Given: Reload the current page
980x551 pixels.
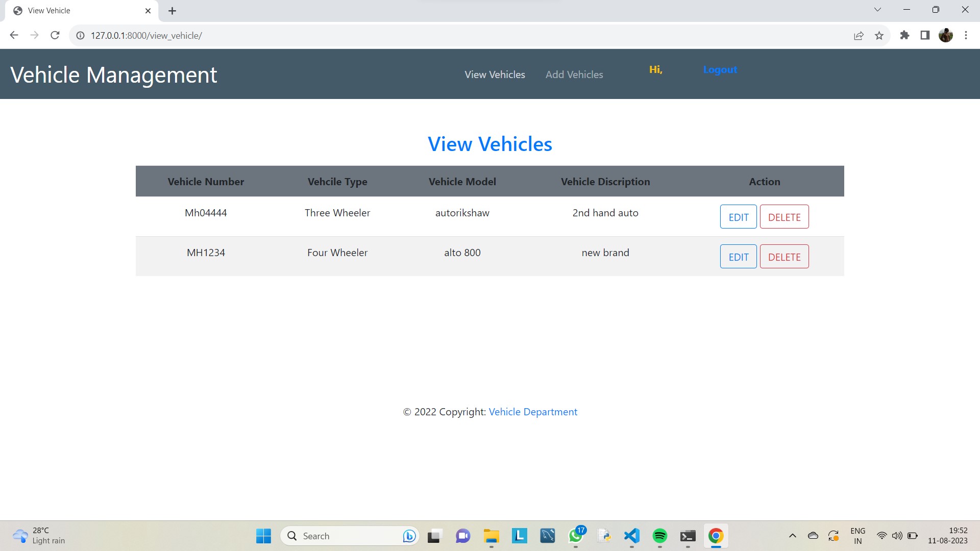Looking at the screenshot, I should tap(55, 35).
